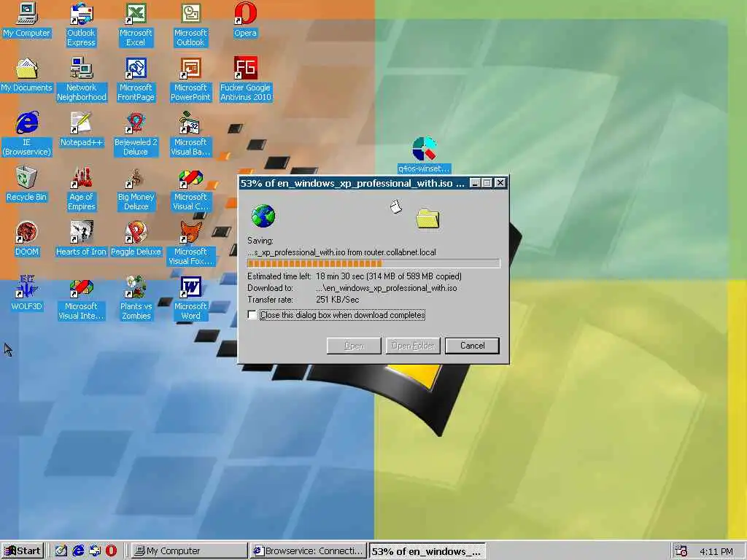Click the '251 KB/Sec' transfer rate value
The height and width of the screenshot is (560, 747).
[x=337, y=300]
